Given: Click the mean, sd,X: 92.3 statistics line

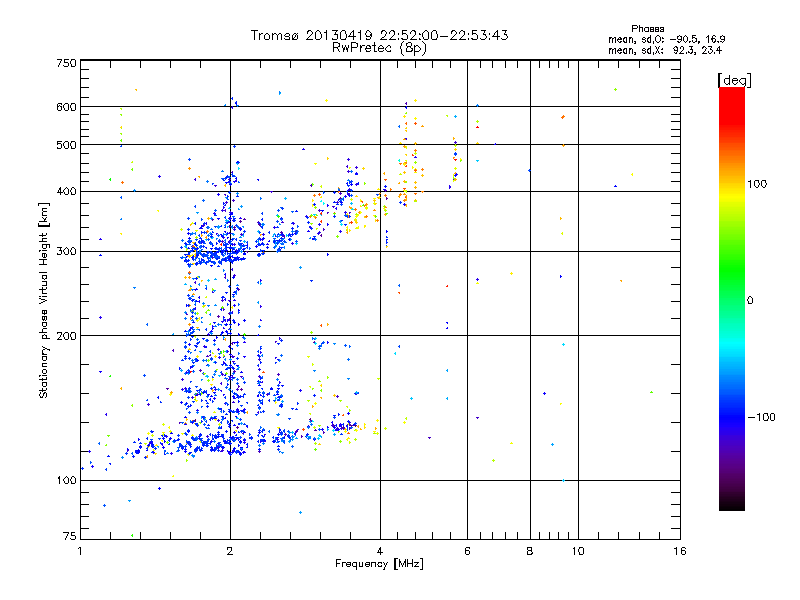Looking at the screenshot, I should click(665, 50).
